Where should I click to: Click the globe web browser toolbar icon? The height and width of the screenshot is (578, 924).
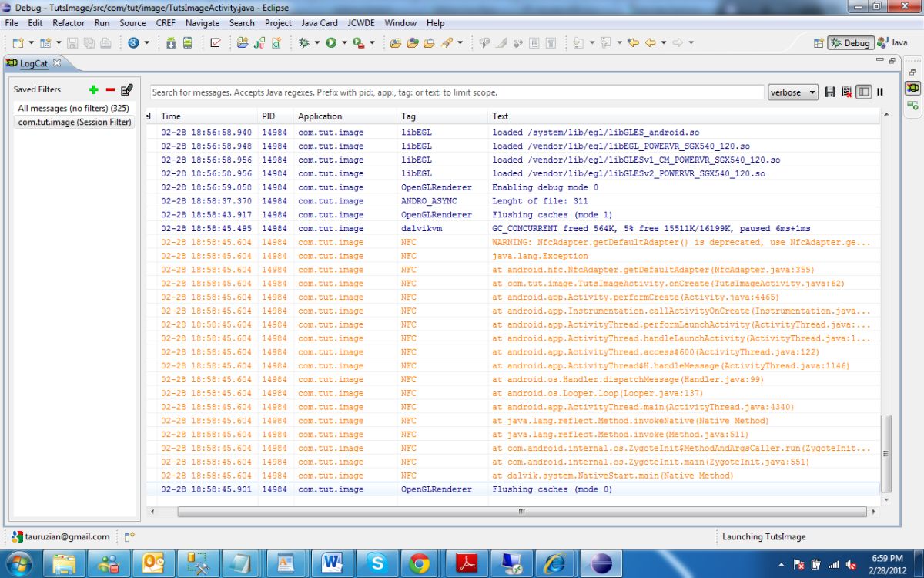[x=134, y=43]
